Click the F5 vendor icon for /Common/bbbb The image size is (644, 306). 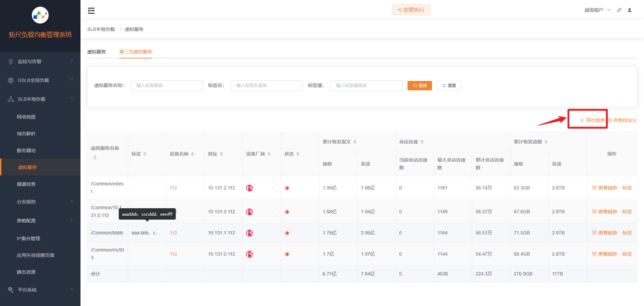tap(250, 233)
